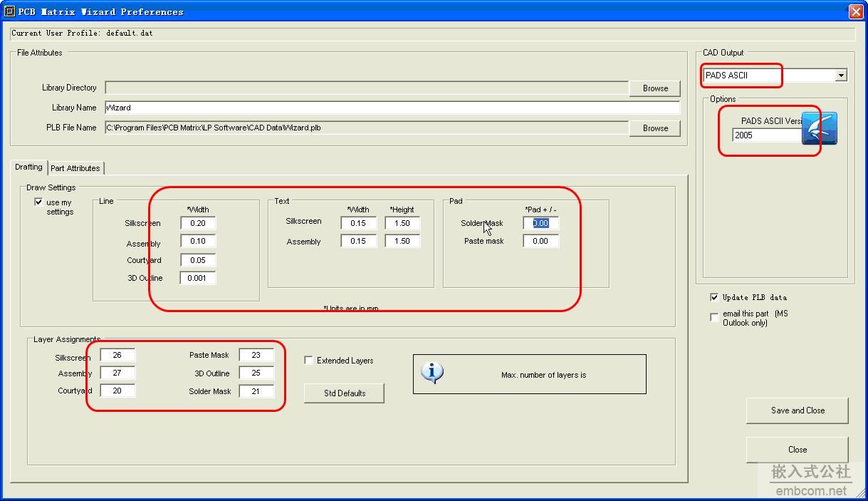Click the Silkscreen line width field showing 0.20

pyautogui.click(x=197, y=223)
